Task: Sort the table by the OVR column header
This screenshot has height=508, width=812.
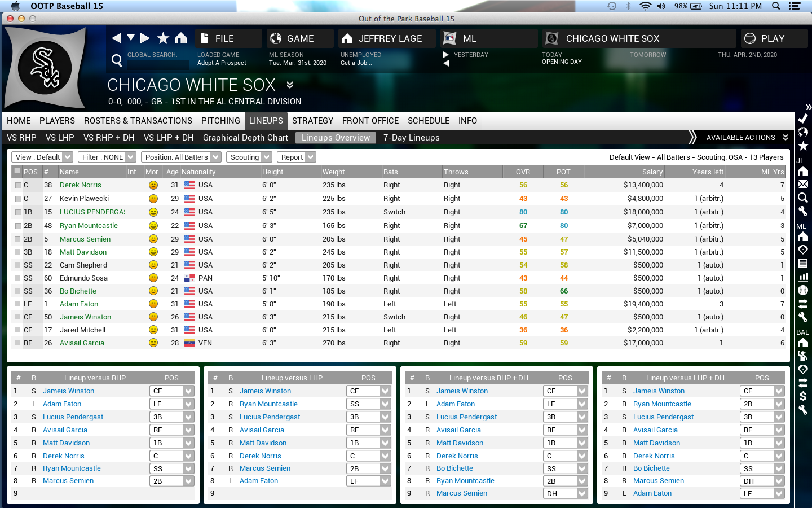Action: tap(523, 172)
